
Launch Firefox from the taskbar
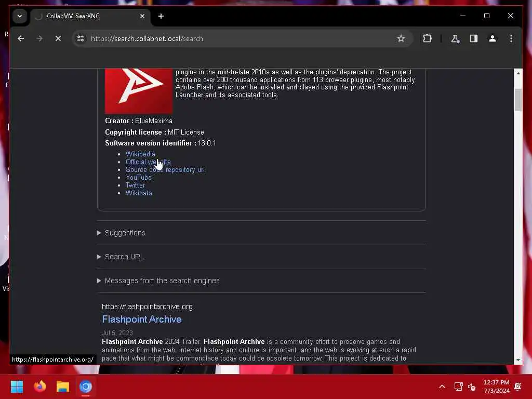(39, 387)
